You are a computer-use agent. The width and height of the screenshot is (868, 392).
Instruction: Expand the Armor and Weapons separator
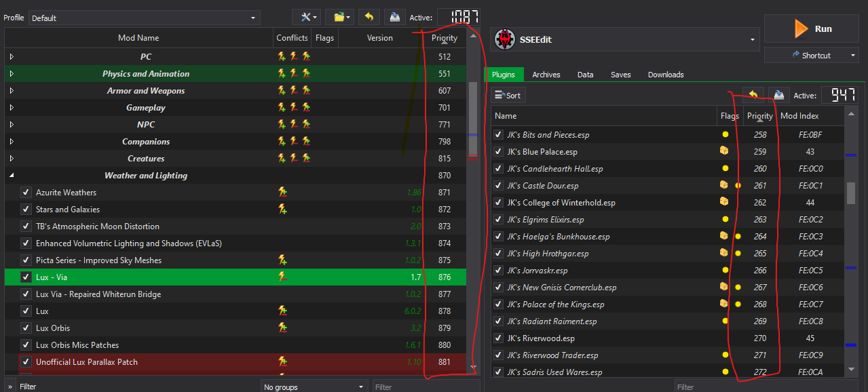click(x=12, y=91)
